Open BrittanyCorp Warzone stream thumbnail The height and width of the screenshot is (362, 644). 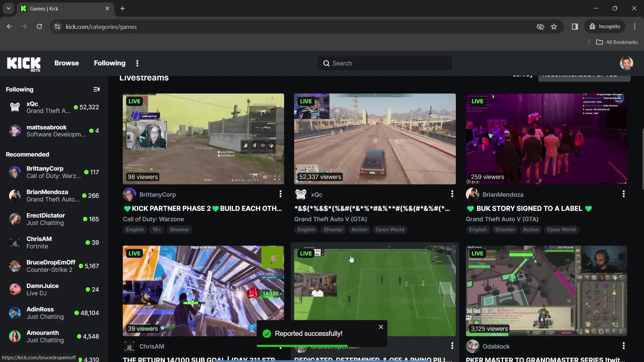point(203,139)
